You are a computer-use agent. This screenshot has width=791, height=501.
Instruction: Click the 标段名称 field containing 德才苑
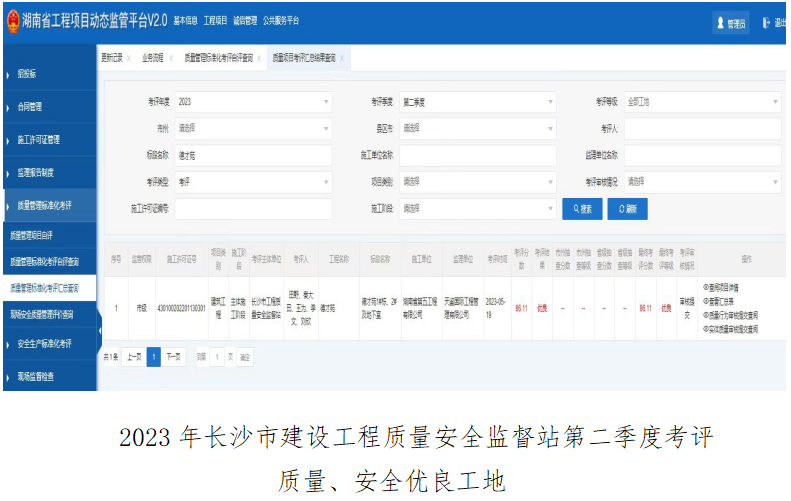(253, 155)
